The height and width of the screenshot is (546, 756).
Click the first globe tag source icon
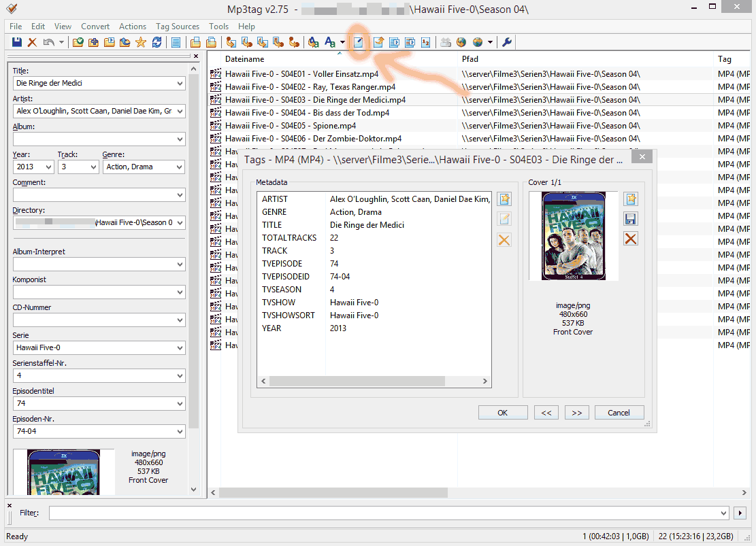coord(461,42)
